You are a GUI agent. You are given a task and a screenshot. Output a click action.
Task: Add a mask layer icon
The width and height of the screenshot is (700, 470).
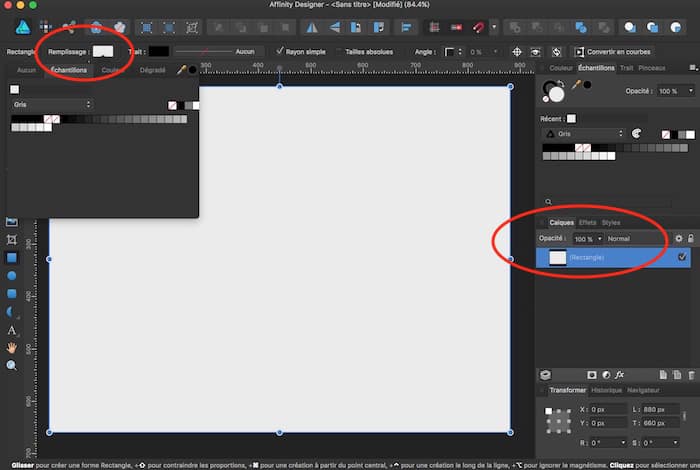[592, 375]
